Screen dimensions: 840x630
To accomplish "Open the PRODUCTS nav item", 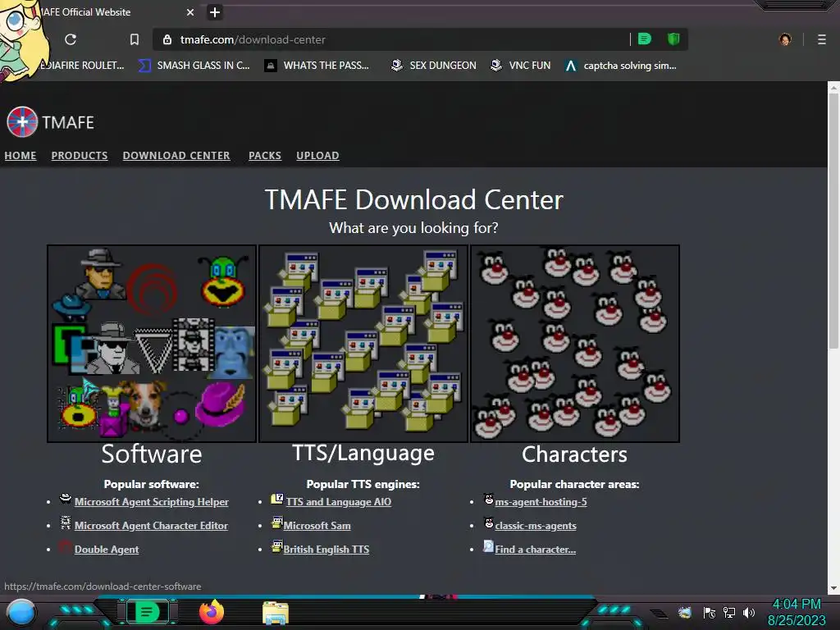I will click(x=80, y=155).
